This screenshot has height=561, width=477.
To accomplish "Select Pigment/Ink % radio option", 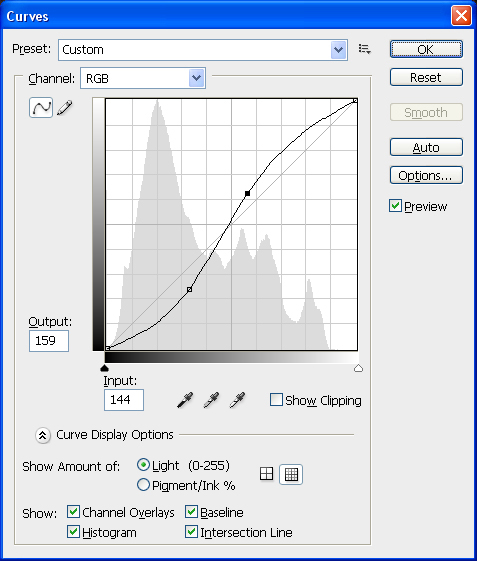I will [x=143, y=485].
